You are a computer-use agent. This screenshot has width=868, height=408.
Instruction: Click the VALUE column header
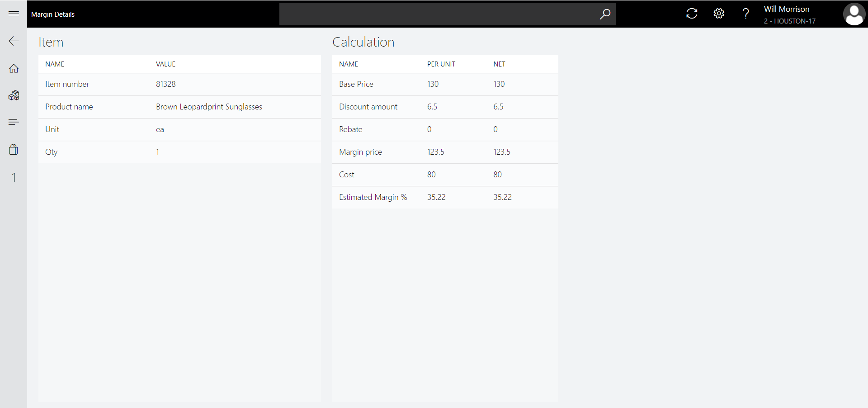[x=165, y=64]
